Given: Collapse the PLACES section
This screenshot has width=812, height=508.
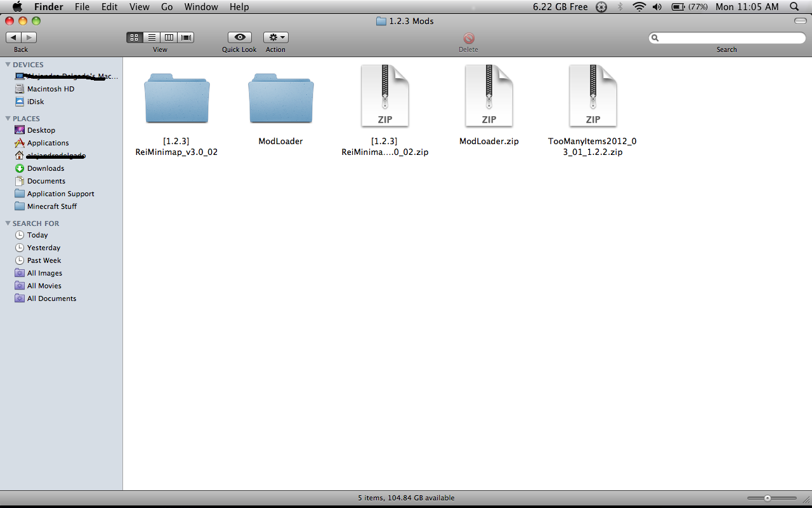Looking at the screenshot, I should click(8, 119).
